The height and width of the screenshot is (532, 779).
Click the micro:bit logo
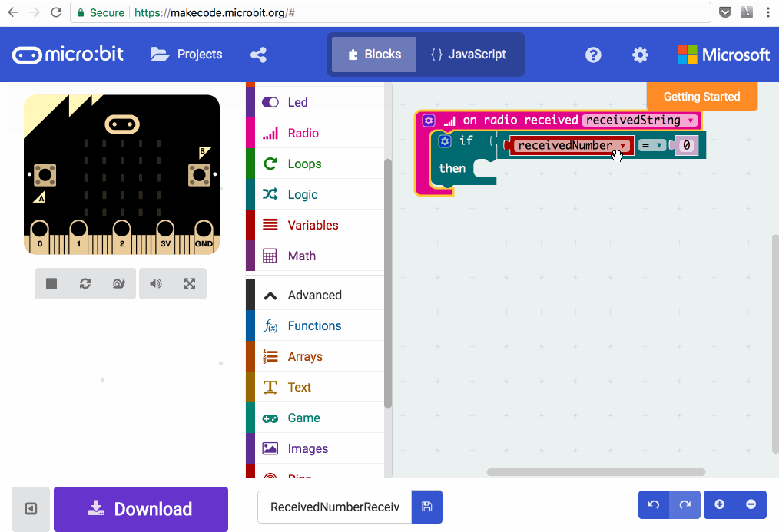(68, 55)
